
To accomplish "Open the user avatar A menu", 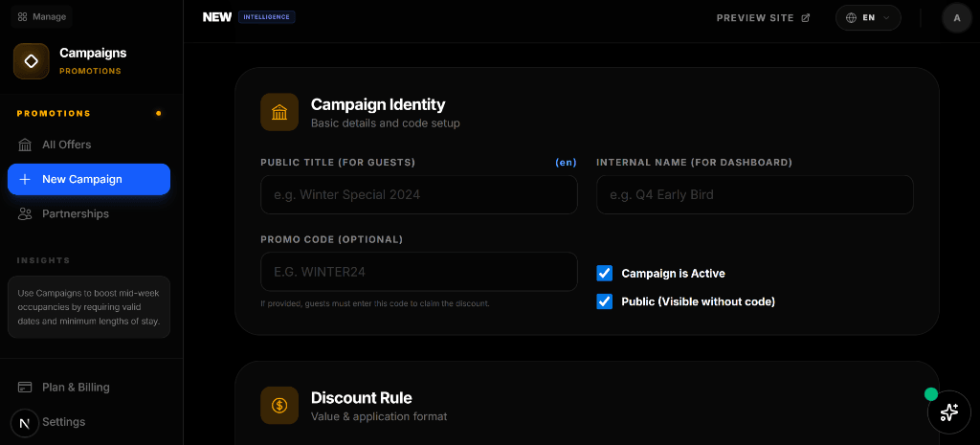I will [957, 18].
